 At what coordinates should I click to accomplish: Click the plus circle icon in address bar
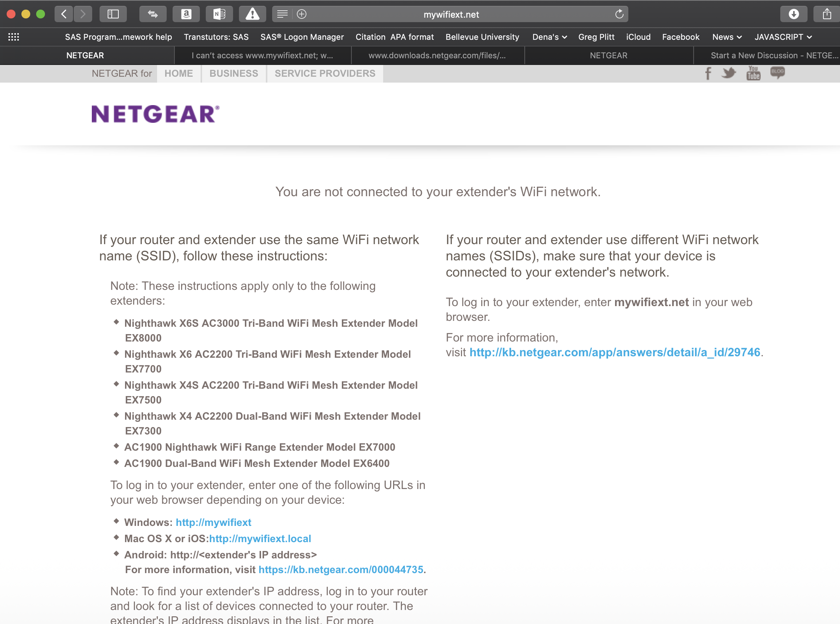[x=301, y=14]
